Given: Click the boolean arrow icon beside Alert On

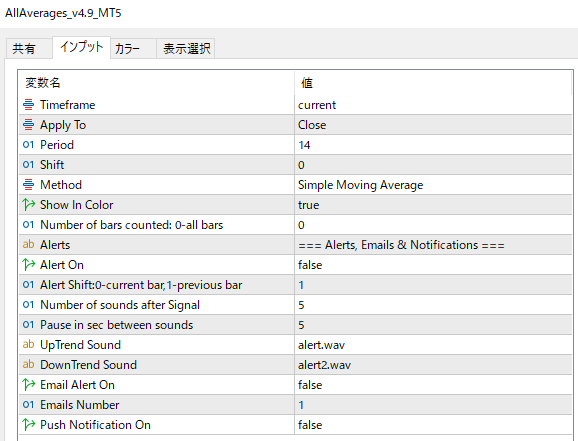Looking at the screenshot, I should 28,264.
